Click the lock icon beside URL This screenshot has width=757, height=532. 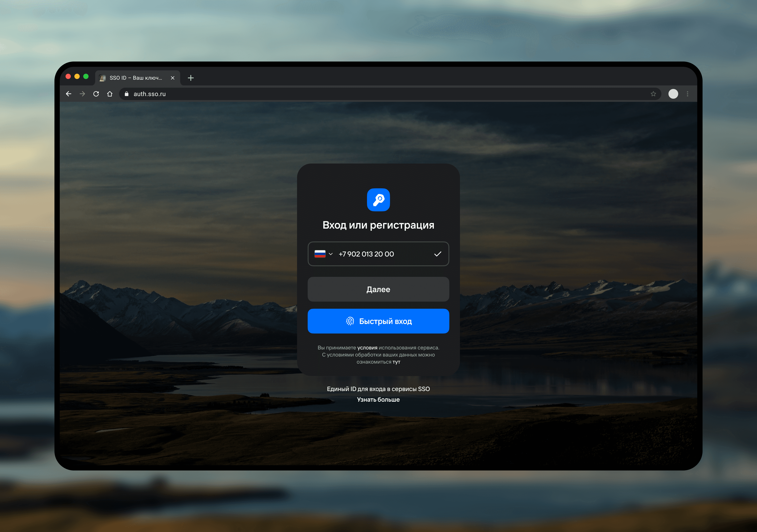pos(126,94)
